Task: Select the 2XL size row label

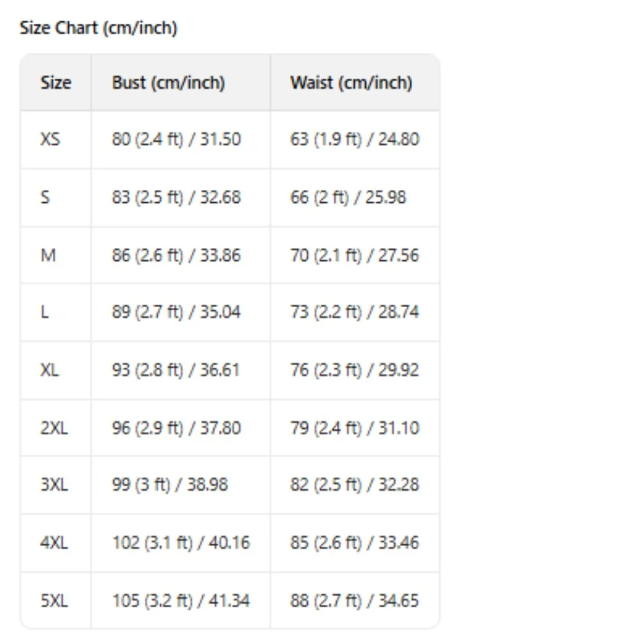Action: (x=54, y=428)
